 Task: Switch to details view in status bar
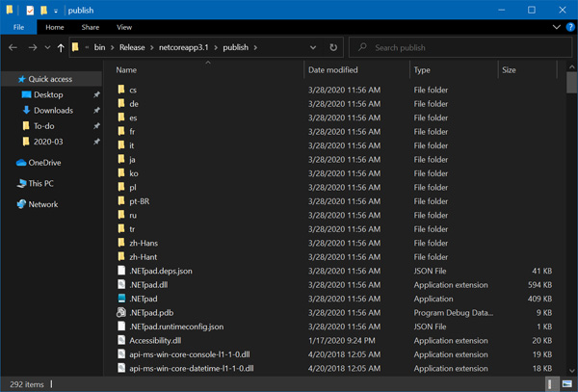coord(553,384)
